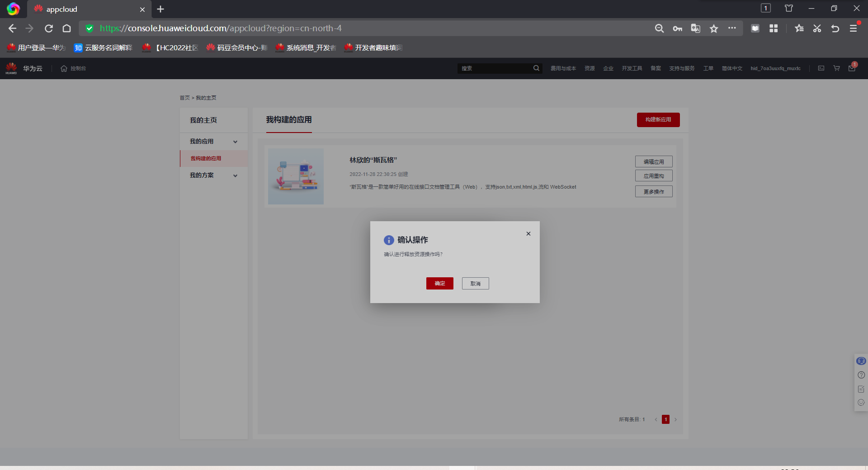
Task: Select 我构建的应用 in sidebar
Action: point(214,158)
